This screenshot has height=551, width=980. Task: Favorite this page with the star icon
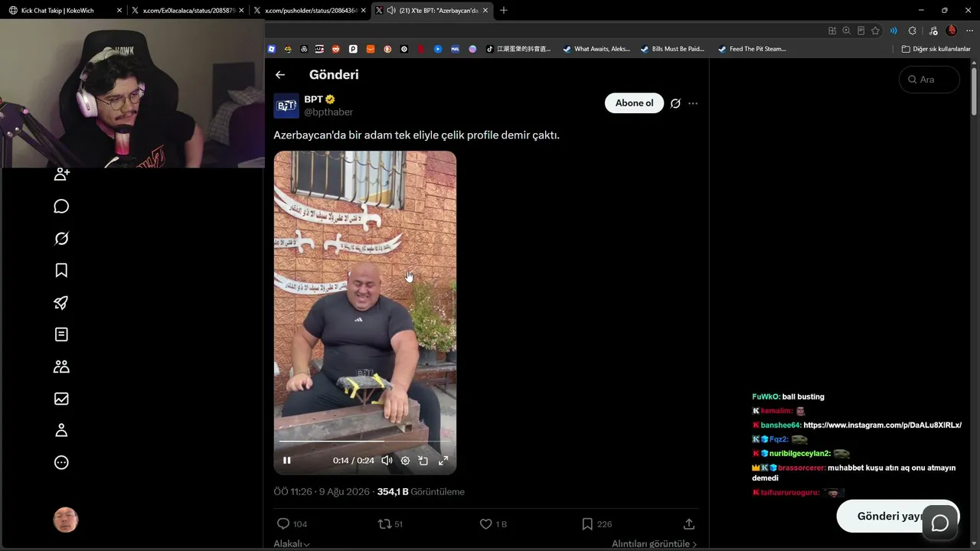click(x=875, y=31)
